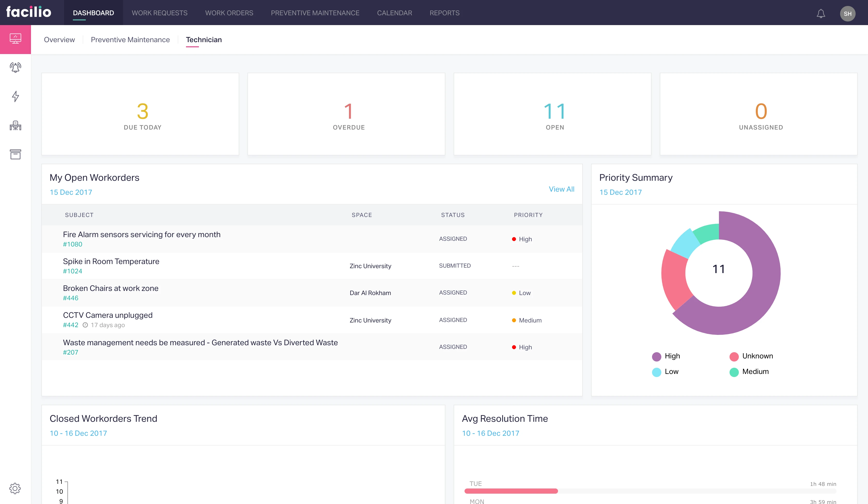Click View All workorders link

point(561,189)
